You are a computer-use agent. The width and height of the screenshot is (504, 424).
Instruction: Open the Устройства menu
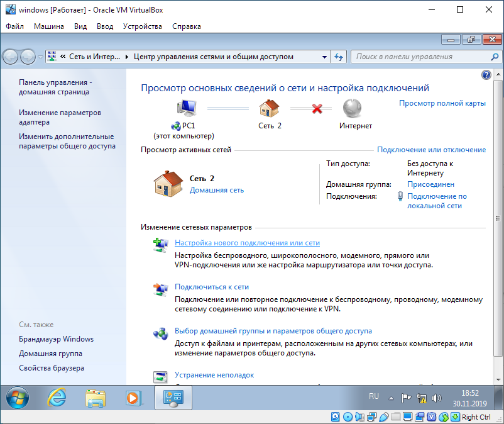pos(143,26)
